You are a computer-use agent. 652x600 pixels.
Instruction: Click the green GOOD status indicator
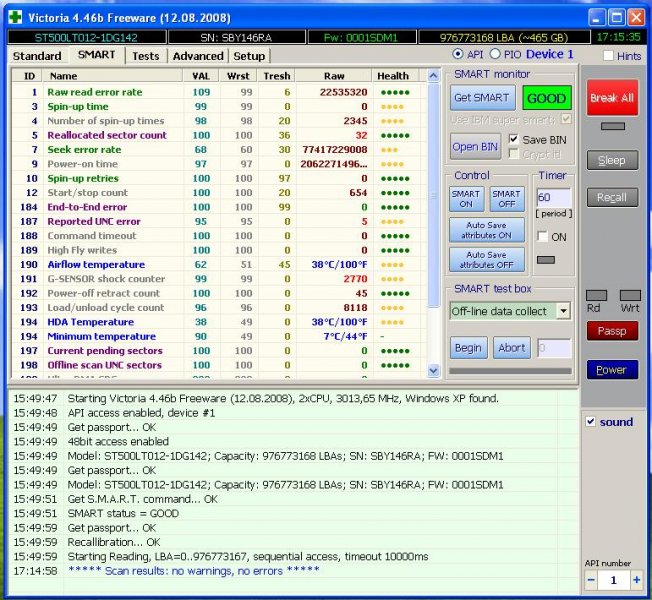point(546,99)
